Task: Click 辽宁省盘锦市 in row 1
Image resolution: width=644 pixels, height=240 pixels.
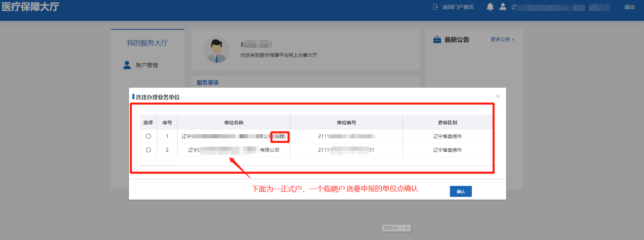Action: click(x=448, y=136)
